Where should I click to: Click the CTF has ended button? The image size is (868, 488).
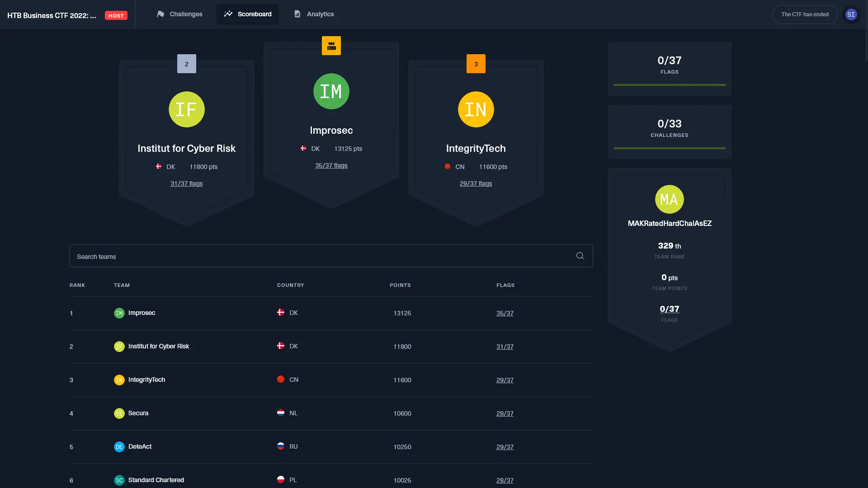point(804,14)
